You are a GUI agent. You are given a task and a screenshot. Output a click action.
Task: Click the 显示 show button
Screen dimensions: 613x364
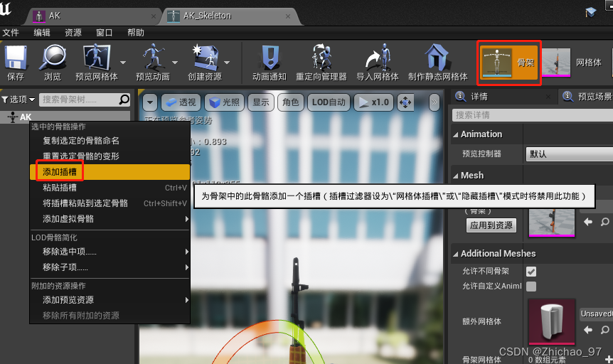[261, 102]
